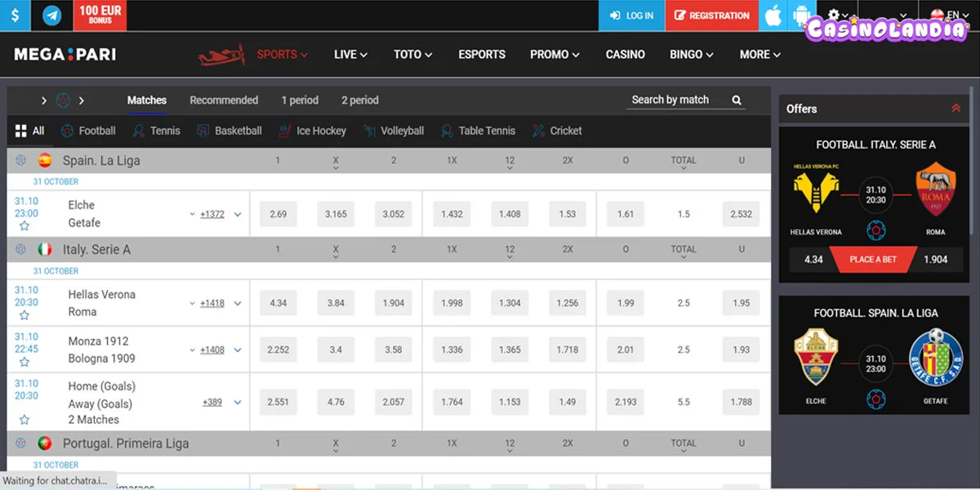Open the MORE menu
This screenshot has width=980, height=490.
[760, 55]
